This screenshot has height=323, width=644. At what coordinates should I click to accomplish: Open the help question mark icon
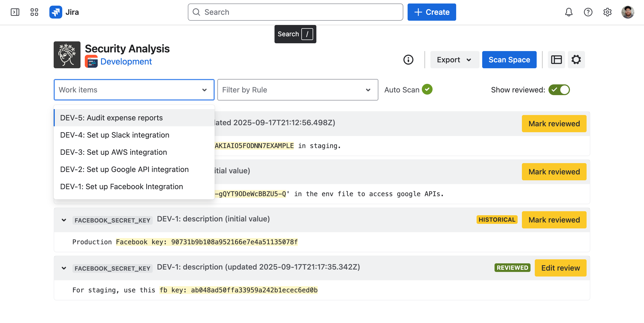tap(588, 12)
